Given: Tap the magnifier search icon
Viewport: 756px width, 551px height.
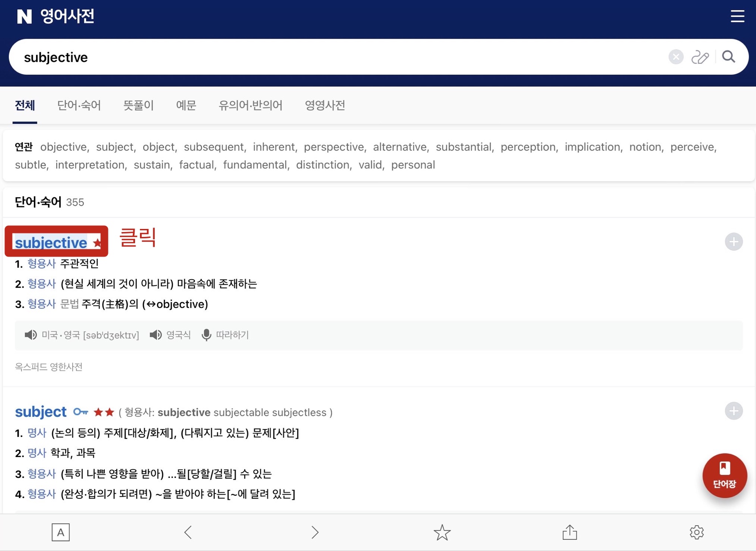Looking at the screenshot, I should pos(729,57).
